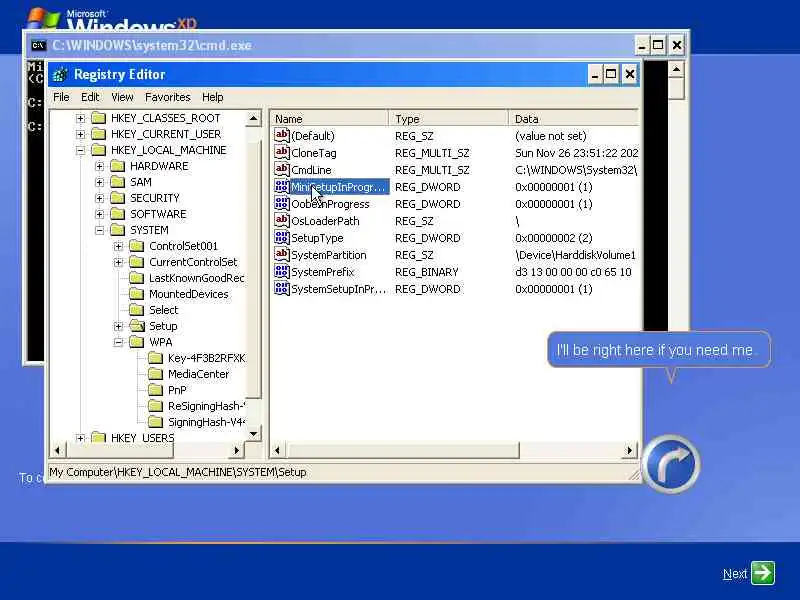Click the MiniSetupInProgress DWORD icon
Screen dimensions: 800x600
point(282,187)
